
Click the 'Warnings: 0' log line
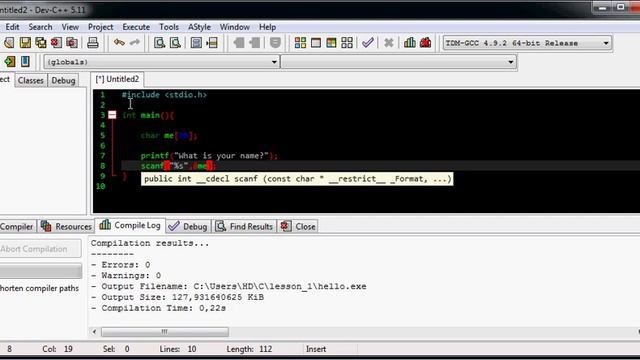(126, 276)
